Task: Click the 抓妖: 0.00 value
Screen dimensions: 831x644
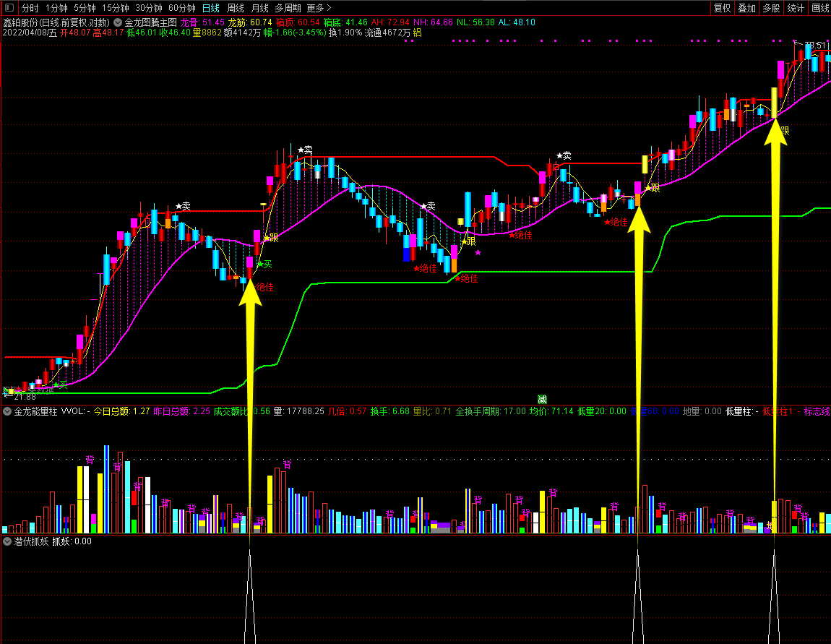Action: coord(72,541)
